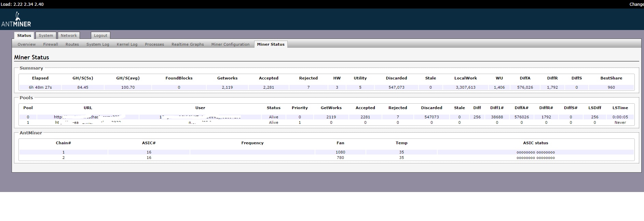Switch to the Network tab
Image resolution: width=644 pixels, height=221 pixels.
point(69,35)
